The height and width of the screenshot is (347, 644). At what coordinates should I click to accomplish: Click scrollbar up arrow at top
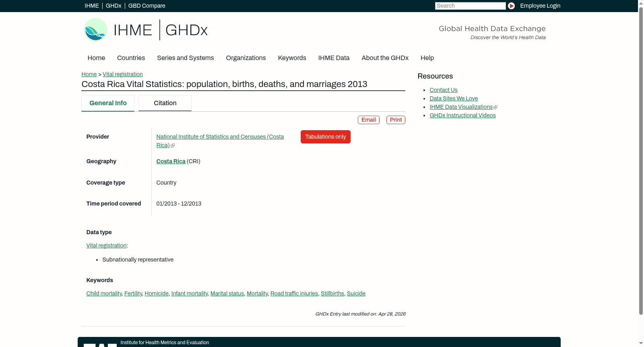point(641,3)
